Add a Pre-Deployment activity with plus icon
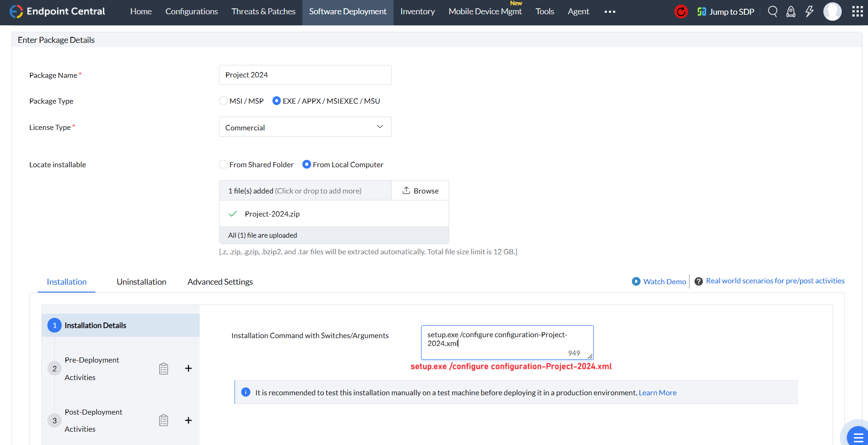868x445 pixels. (188, 369)
